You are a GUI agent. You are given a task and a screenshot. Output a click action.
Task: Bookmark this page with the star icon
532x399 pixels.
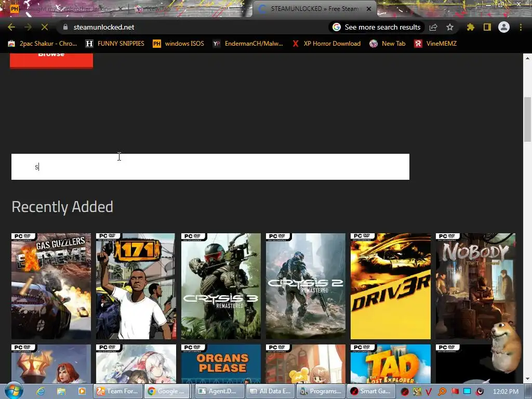click(450, 27)
